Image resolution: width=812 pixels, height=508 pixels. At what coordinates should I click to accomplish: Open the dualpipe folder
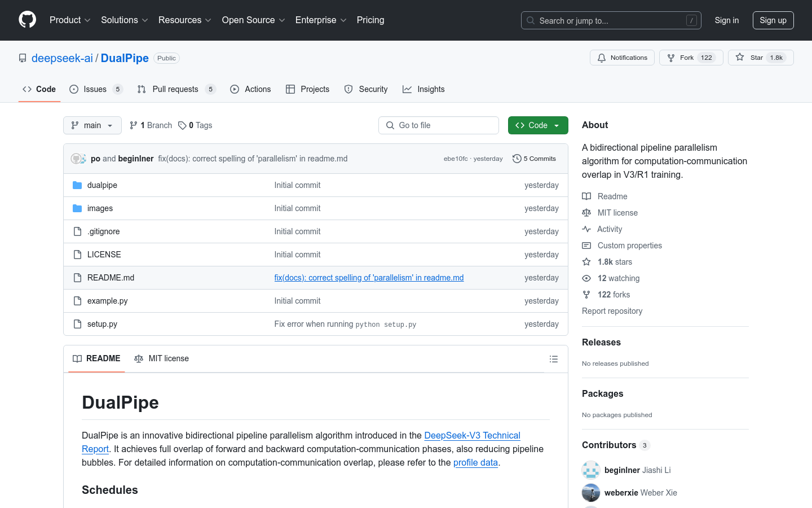[x=102, y=185]
